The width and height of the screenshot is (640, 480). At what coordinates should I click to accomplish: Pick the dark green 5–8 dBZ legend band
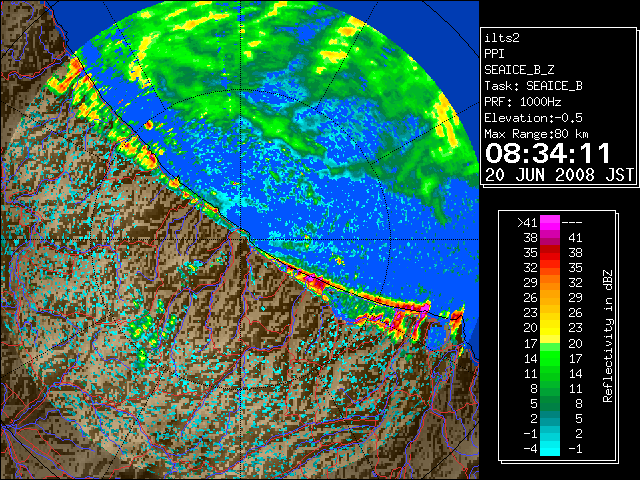(x=550, y=403)
